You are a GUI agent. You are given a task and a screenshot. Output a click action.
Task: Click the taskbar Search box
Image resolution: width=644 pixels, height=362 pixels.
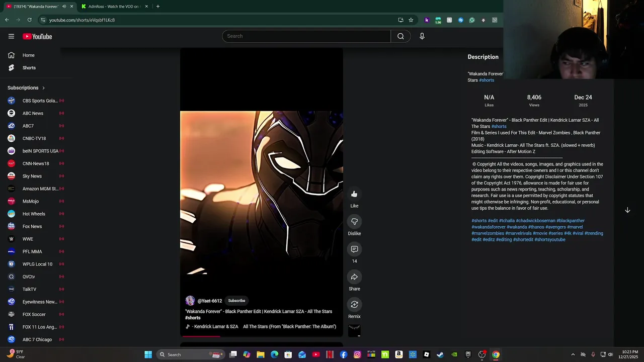[x=190, y=354]
